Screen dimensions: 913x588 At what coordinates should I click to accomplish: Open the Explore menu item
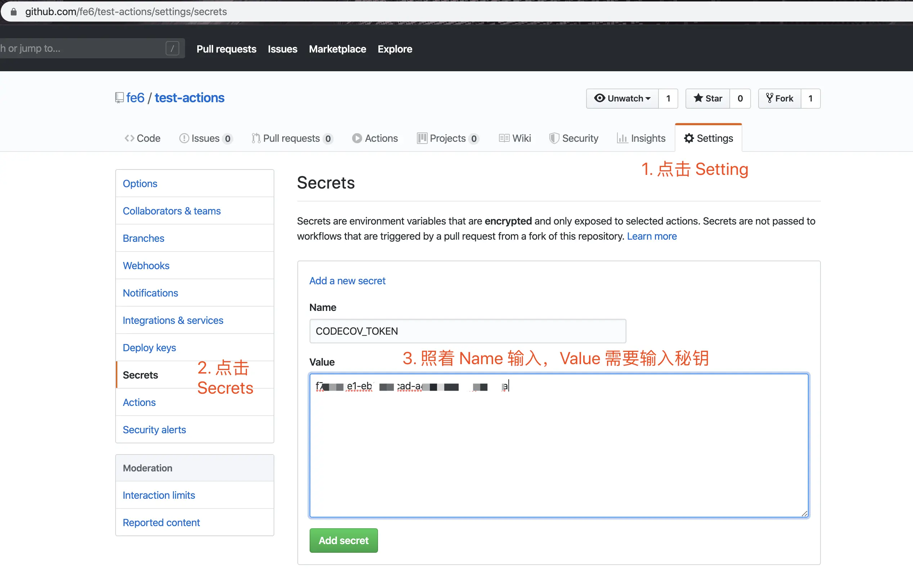pos(395,49)
